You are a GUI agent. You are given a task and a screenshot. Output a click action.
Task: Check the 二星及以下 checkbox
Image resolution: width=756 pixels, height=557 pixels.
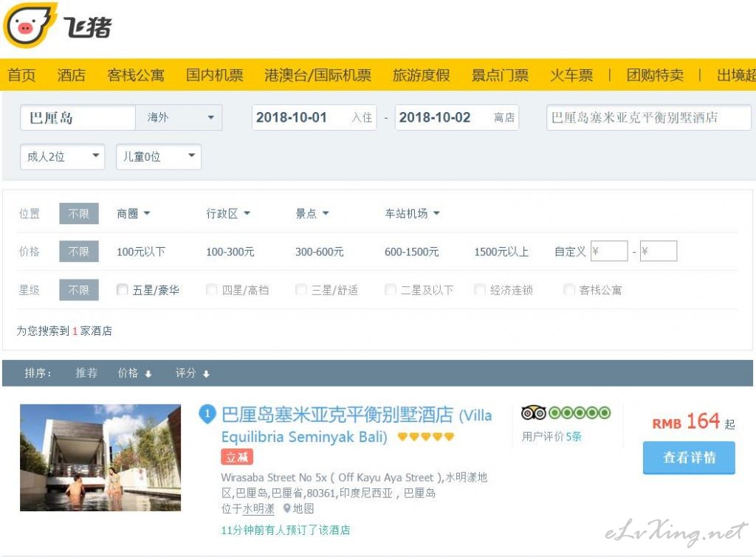(391, 290)
